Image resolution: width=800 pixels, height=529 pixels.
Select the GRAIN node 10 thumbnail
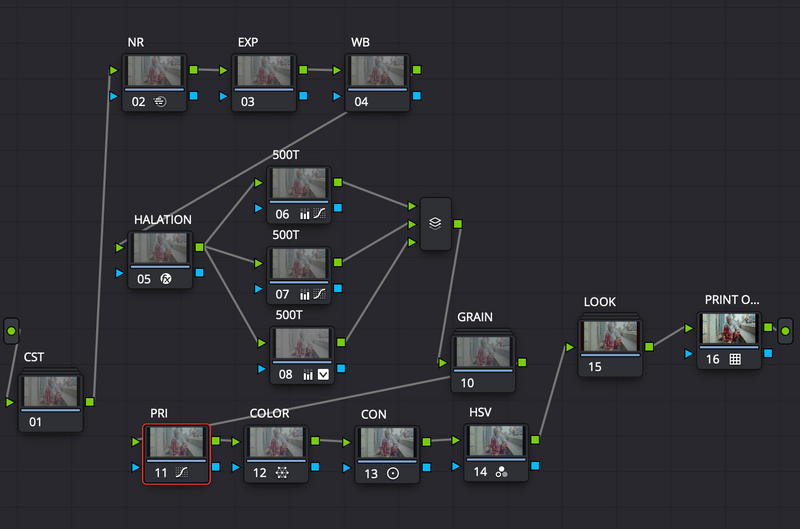(x=483, y=352)
